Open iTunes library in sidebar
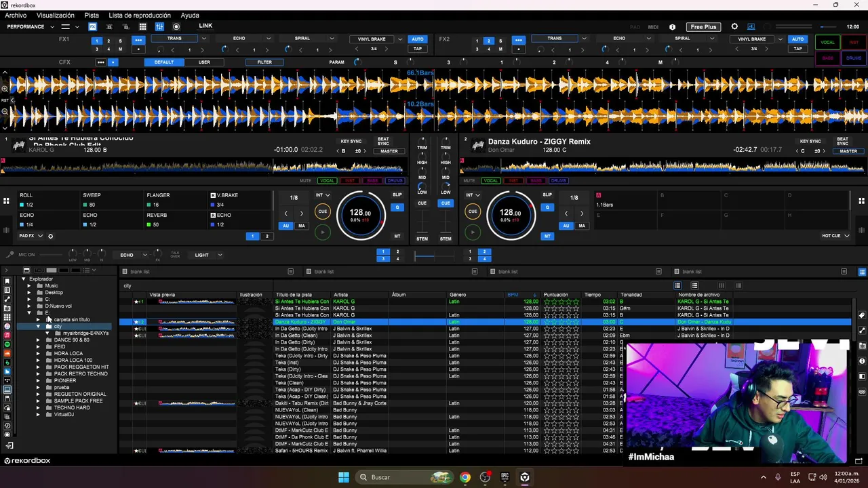The height and width of the screenshot is (488, 868). click(7, 326)
